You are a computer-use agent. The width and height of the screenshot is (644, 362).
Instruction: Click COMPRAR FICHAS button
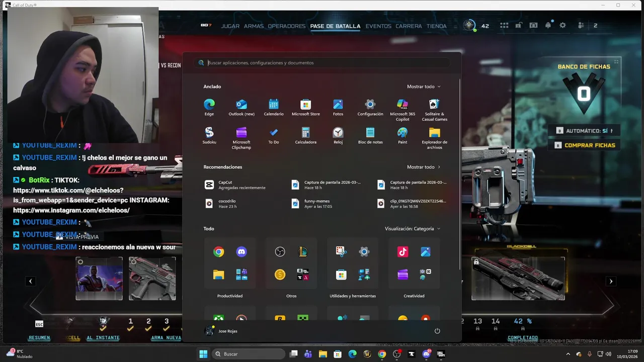click(585, 145)
